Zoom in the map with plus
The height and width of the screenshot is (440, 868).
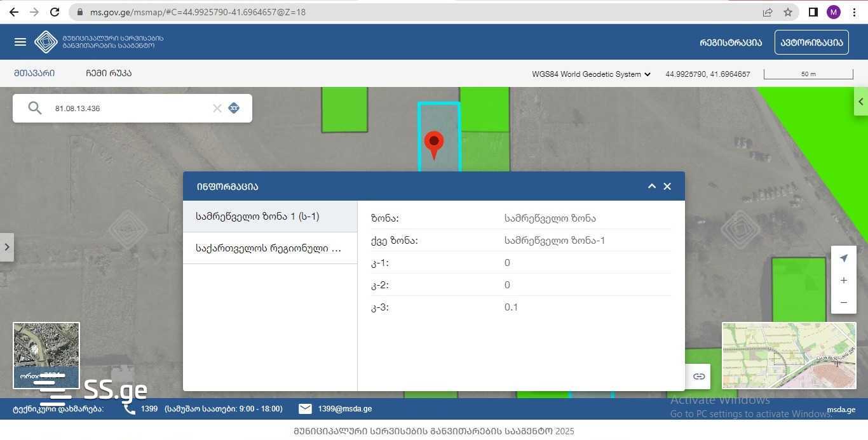[844, 280]
